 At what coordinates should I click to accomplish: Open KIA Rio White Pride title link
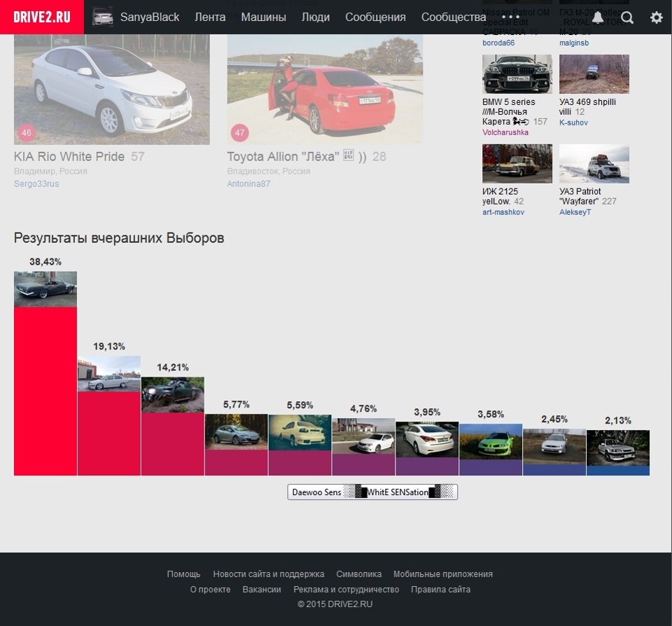pyautogui.click(x=69, y=157)
